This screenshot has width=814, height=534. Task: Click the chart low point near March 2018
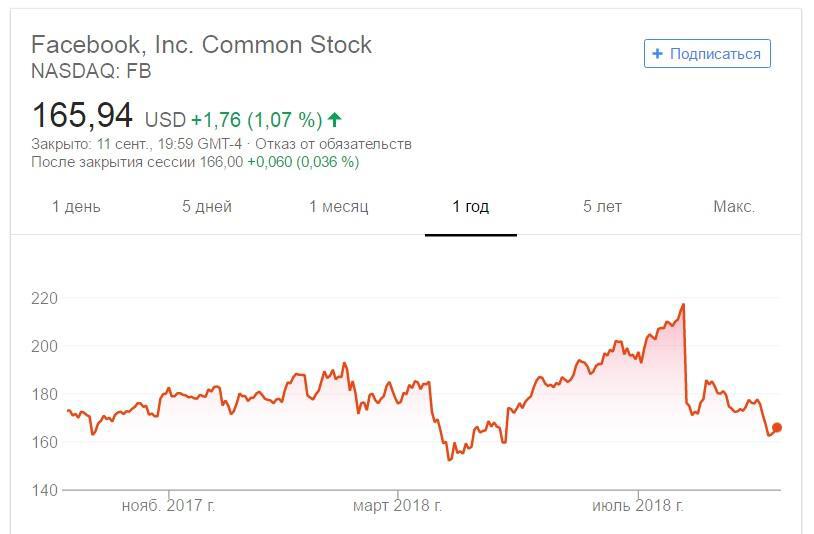(x=450, y=459)
